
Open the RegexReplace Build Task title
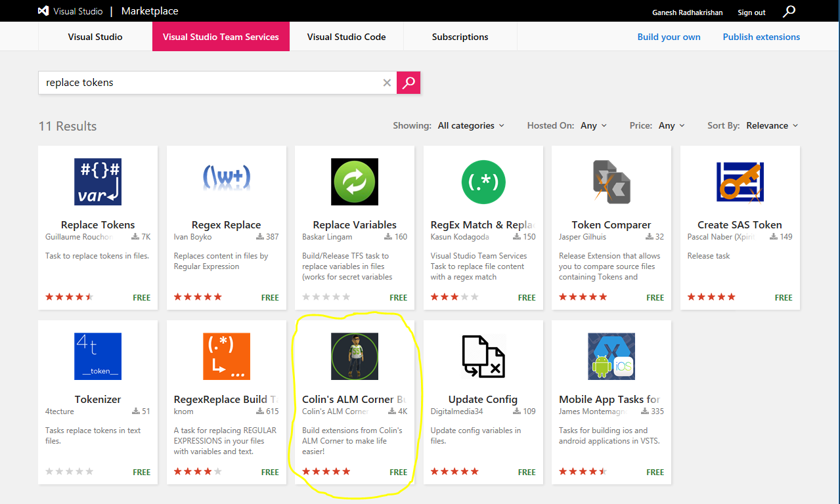[226, 399]
